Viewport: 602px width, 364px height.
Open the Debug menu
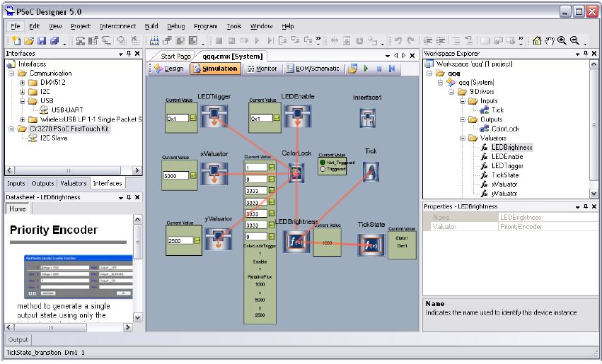176,26
